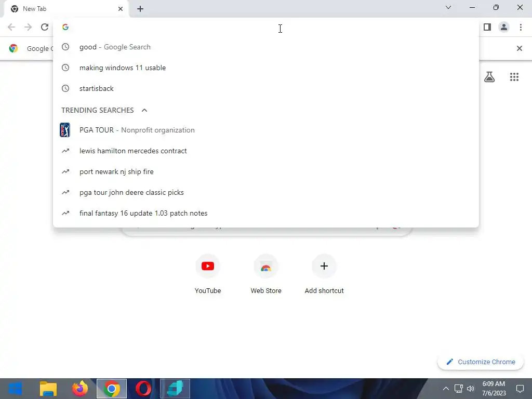Open the Google apps grid

pos(514,77)
